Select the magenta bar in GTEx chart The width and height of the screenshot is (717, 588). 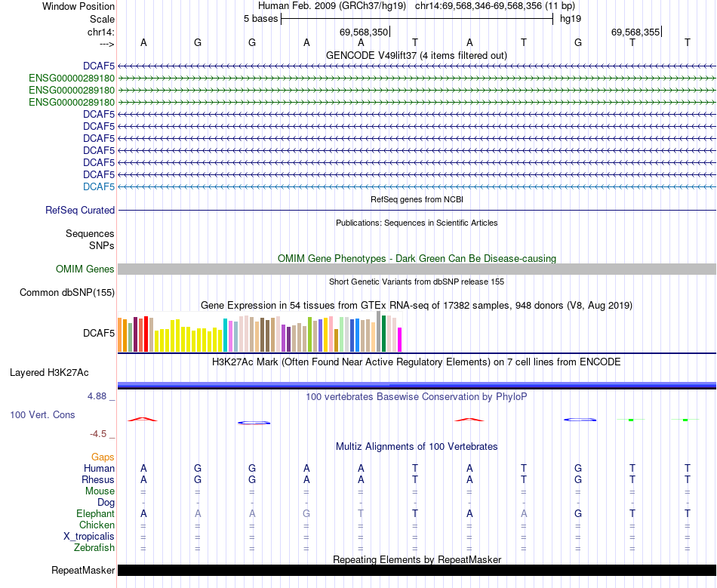(400, 339)
